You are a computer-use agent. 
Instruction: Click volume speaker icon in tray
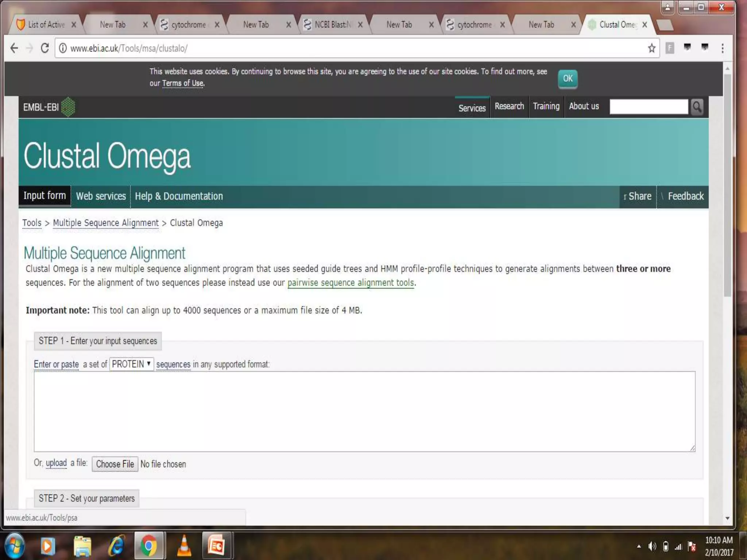tap(652, 546)
